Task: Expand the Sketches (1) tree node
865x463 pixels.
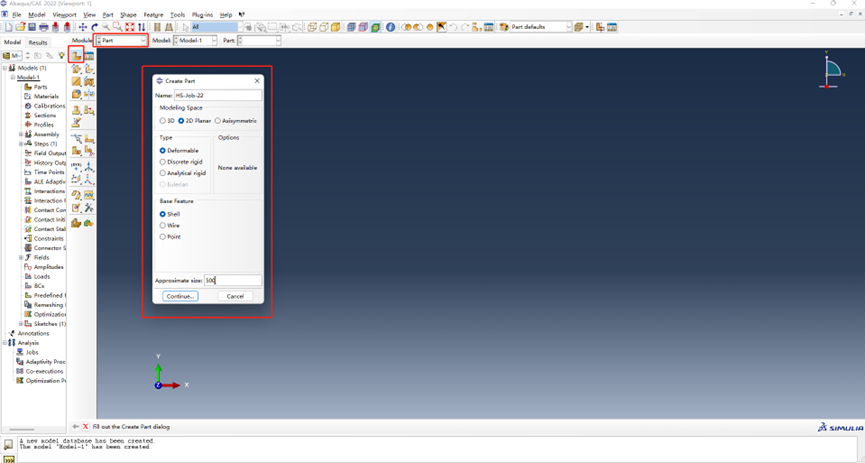Action: coord(21,324)
